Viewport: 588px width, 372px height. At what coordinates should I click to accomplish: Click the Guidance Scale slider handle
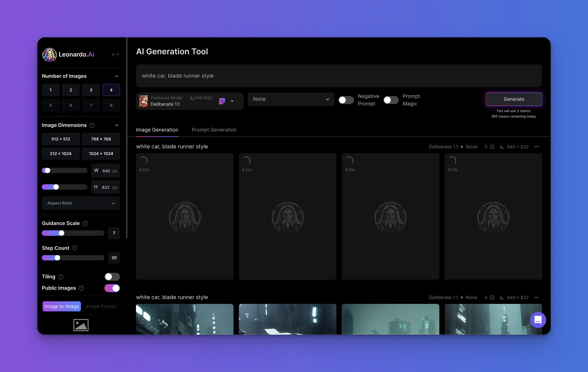(x=61, y=233)
